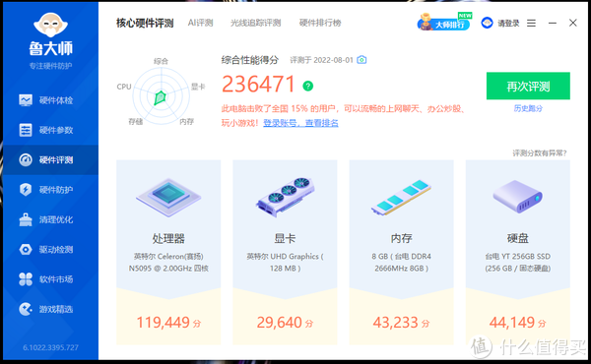The height and width of the screenshot is (364, 591).
Task: Switch to the 光线追踪评测 tab
Action: (255, 23)
